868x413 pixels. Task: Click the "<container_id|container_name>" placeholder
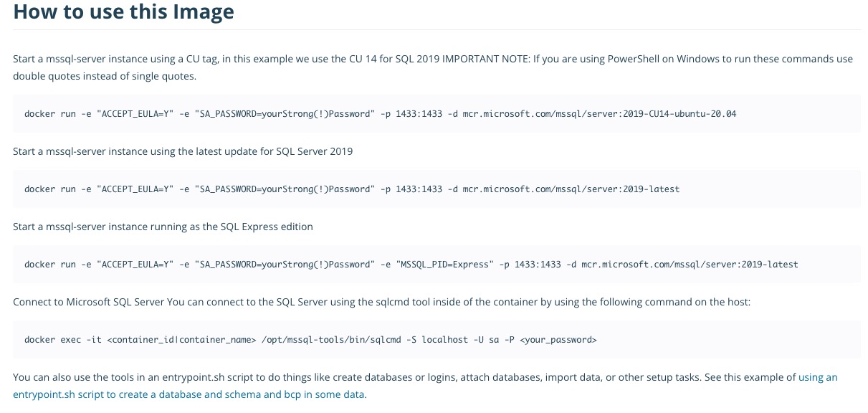coord(181,340)
